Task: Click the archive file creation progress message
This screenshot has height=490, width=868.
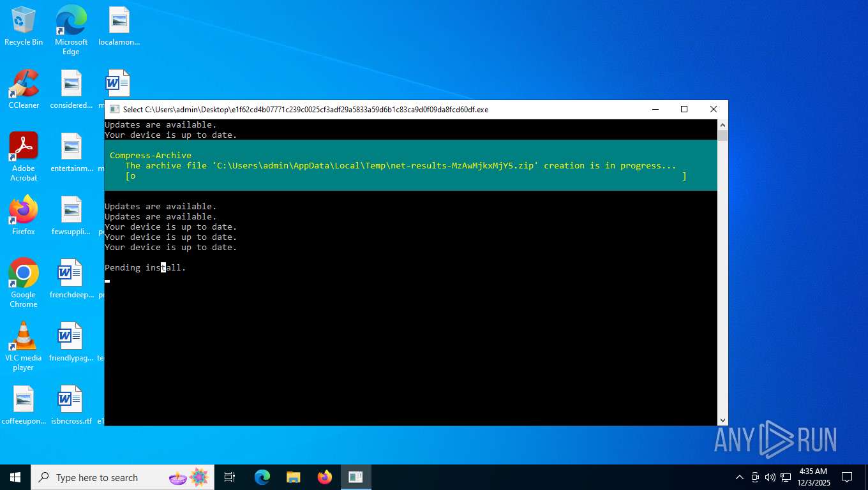Action: 401,166
